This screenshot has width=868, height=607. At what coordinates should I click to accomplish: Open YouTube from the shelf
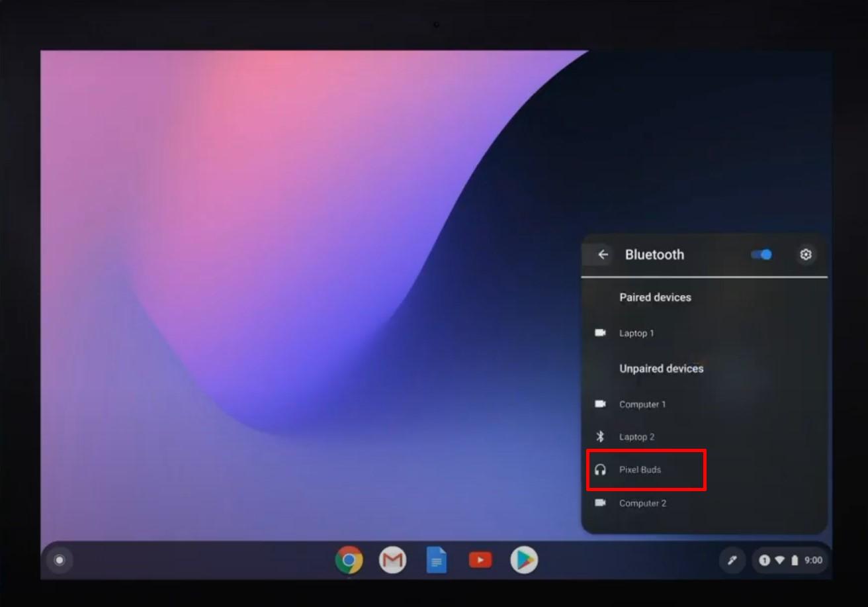pos(480,560)
